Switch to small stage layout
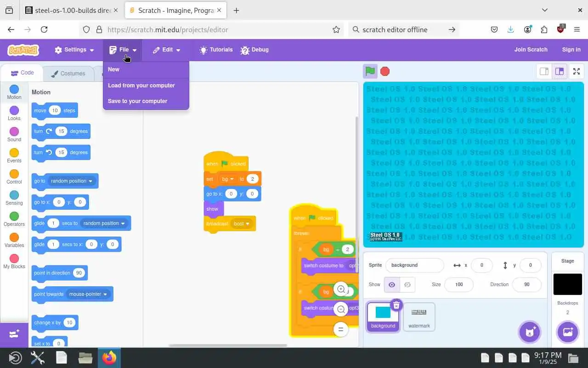 coord(544,71)
